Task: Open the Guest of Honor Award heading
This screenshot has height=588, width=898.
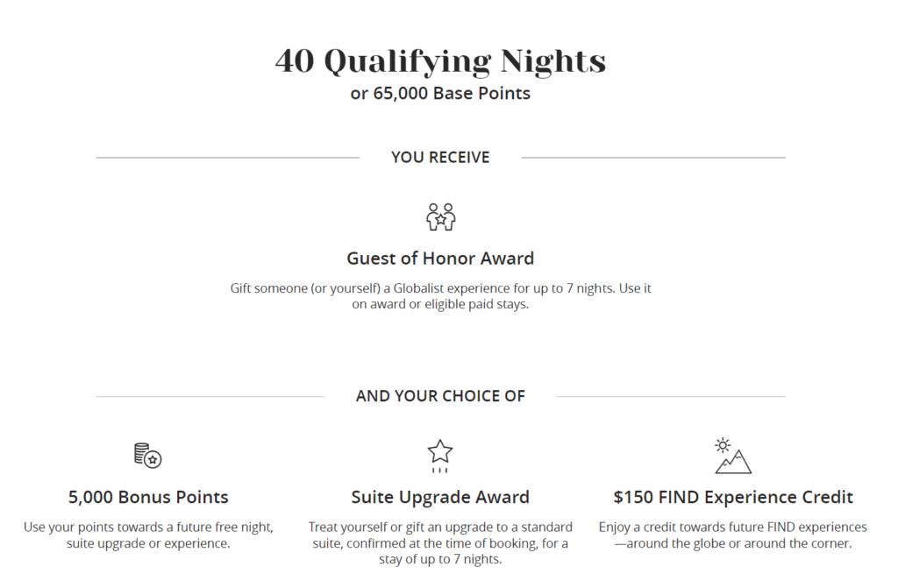Action: (x=440, y=259)
